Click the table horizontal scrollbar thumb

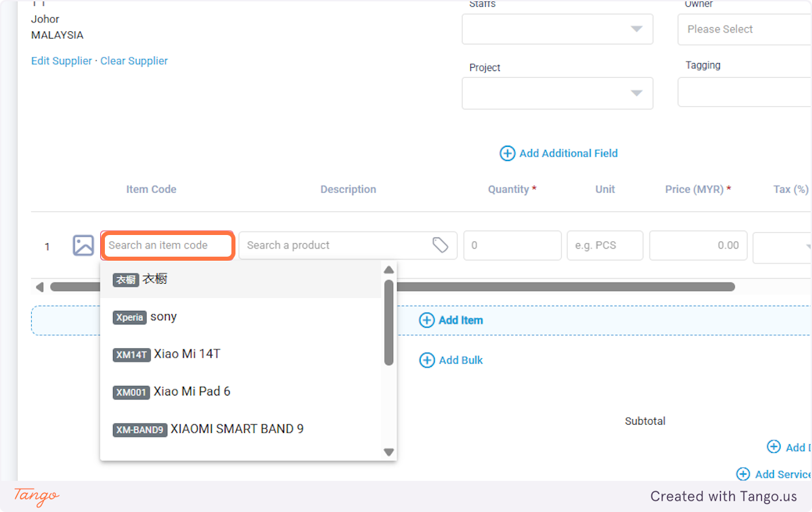392,287
